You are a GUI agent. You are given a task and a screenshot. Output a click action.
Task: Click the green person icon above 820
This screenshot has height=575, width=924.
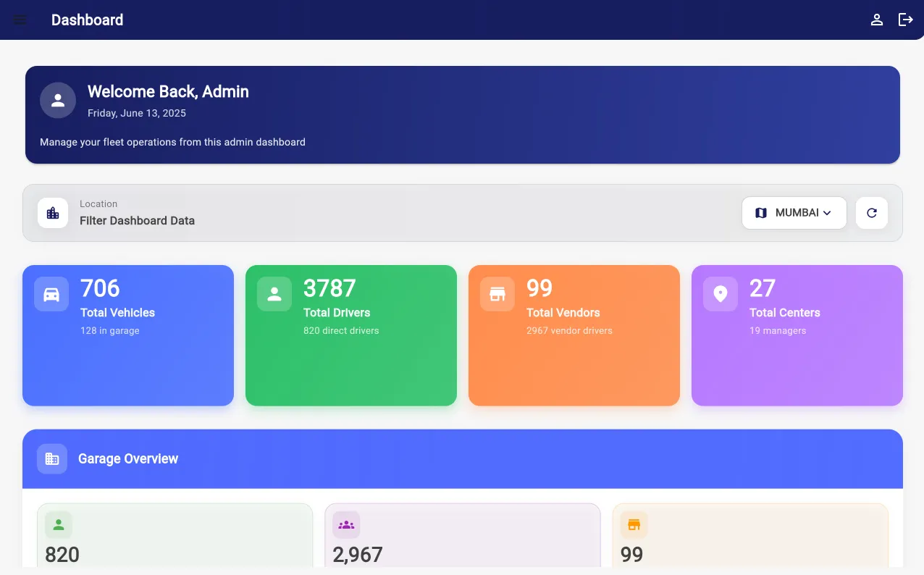pyautogui.click(x=59, y=525)
